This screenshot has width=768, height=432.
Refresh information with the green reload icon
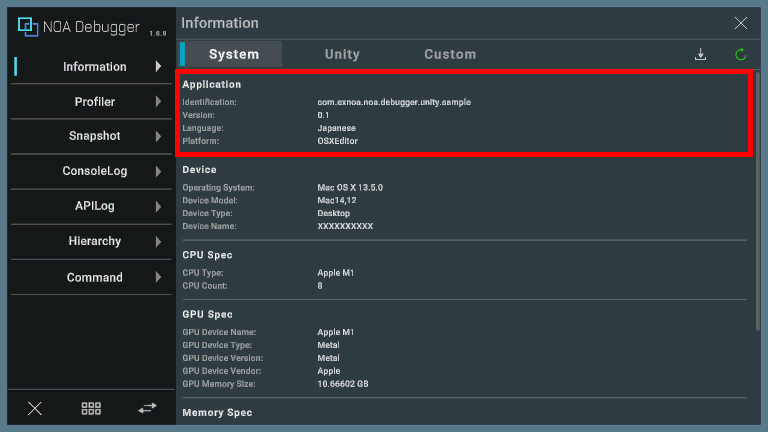pos(741,54)
